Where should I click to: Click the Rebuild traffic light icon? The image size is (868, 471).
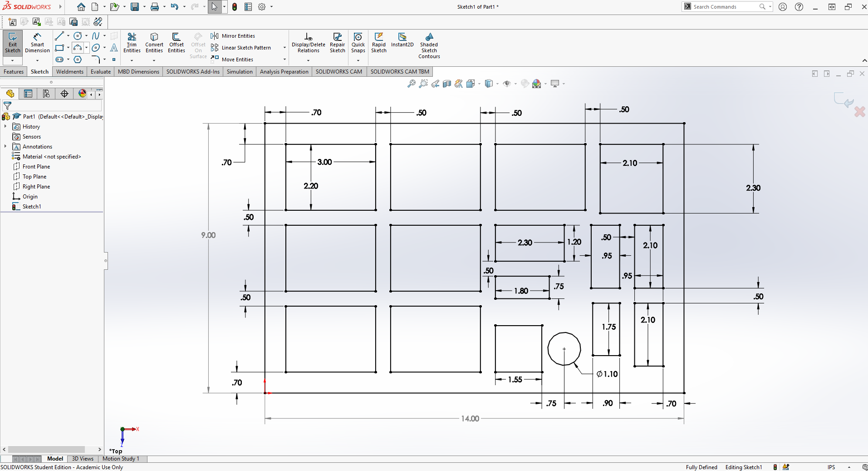pos(235,7)
